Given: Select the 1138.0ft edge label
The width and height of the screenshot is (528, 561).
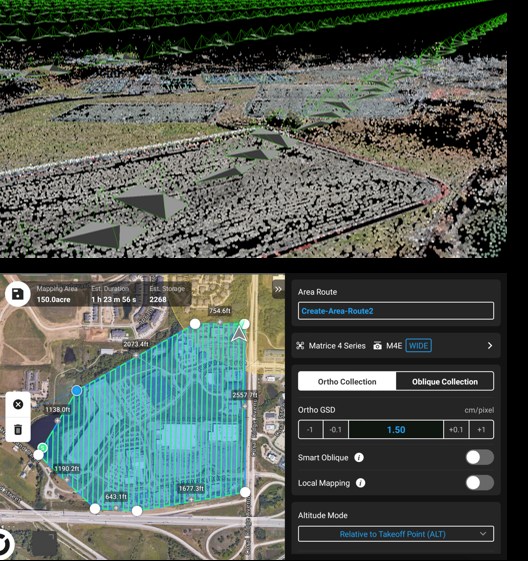Looking at the screenshot, I should (x=58, y=409).
